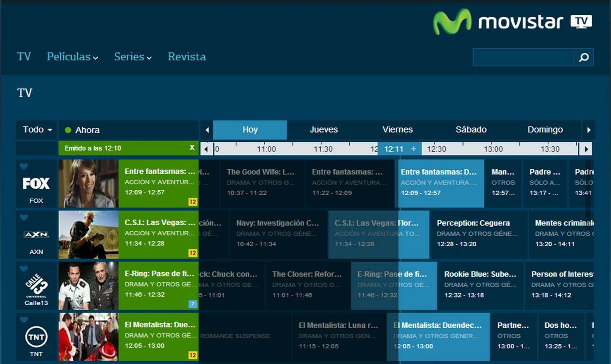
Task: Switch to the Jueves tab
Action: click(x=323, y=129)
